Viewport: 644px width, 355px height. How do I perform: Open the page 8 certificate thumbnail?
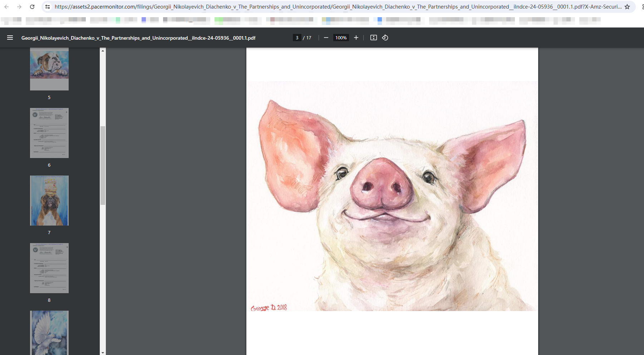(49, 268)
